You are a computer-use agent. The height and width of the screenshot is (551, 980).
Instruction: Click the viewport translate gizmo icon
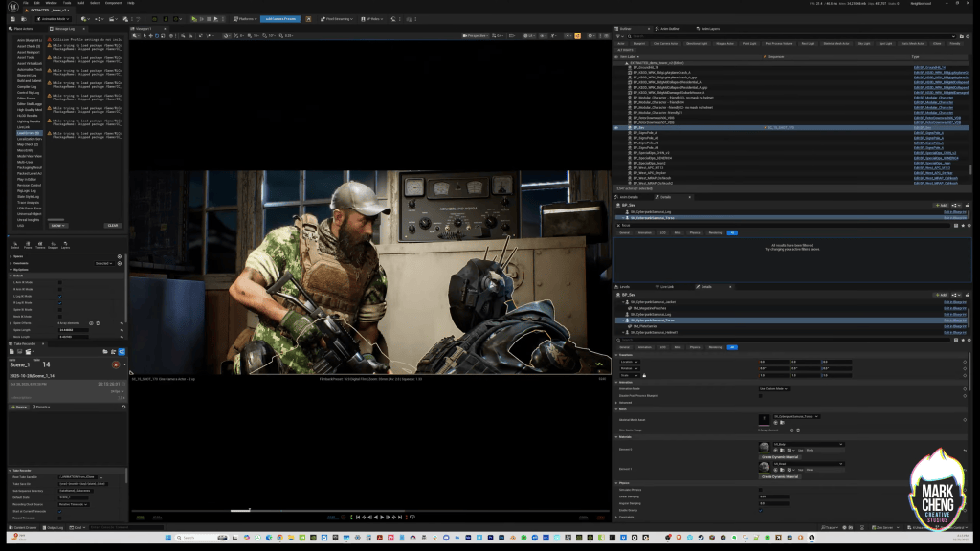(x=150, y=35)
